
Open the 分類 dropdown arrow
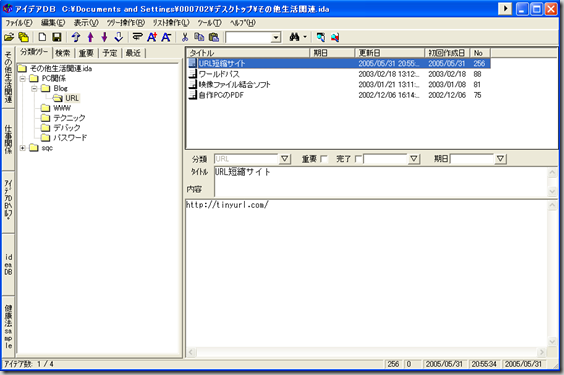click(285, 159)
